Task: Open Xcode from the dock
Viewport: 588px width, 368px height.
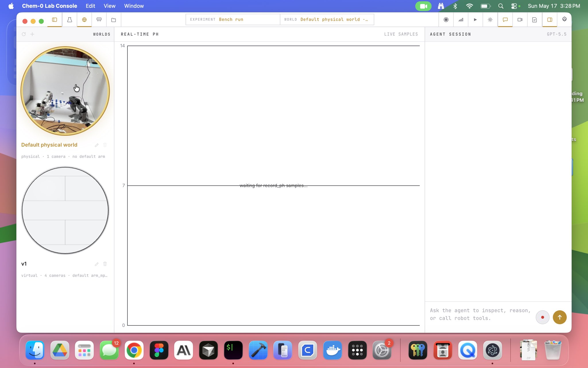Action: [258, 350]
